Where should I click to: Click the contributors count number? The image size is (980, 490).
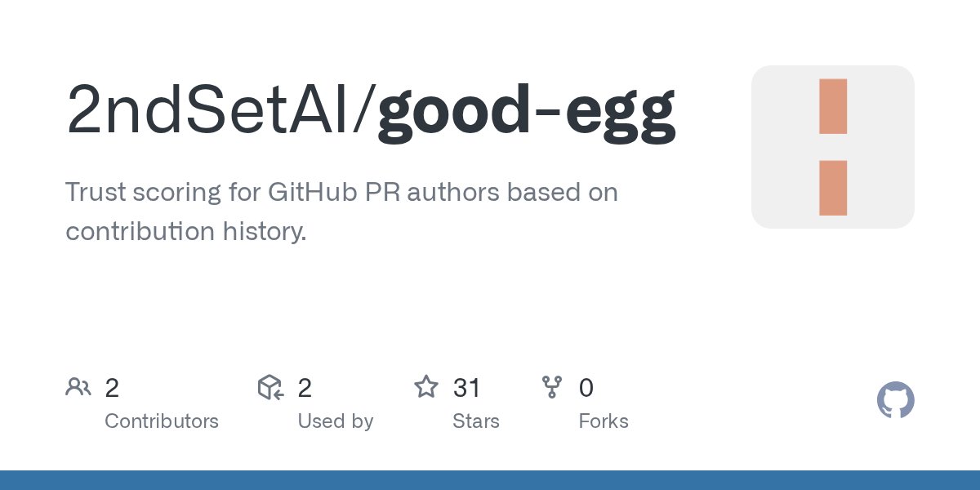click(113, 388)
